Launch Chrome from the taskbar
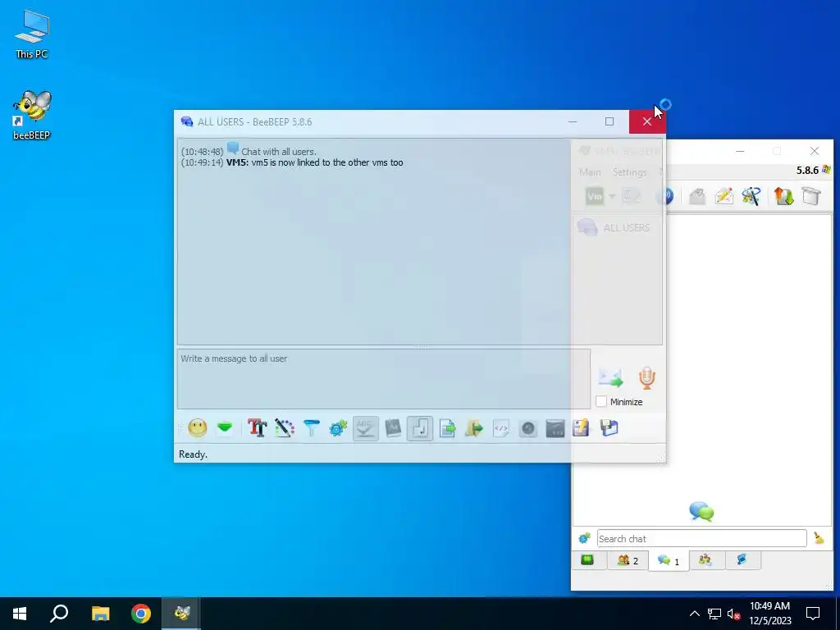This screenshot has height=630, width=840. tap(141, 614)
